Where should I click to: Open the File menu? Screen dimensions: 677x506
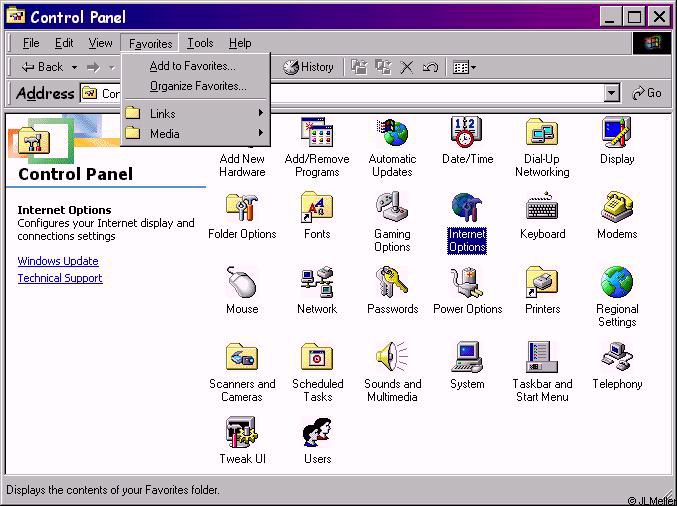tap(31, 43)
